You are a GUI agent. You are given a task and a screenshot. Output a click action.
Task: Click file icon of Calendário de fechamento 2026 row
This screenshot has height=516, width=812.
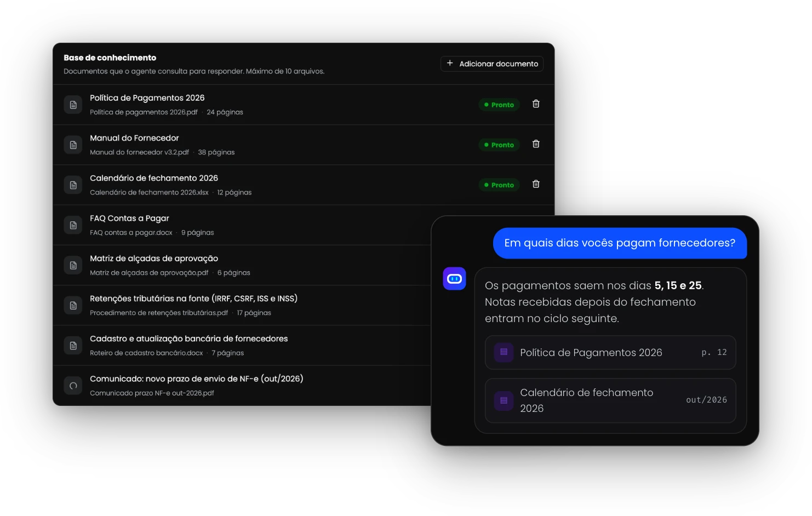tap(73, 185)
